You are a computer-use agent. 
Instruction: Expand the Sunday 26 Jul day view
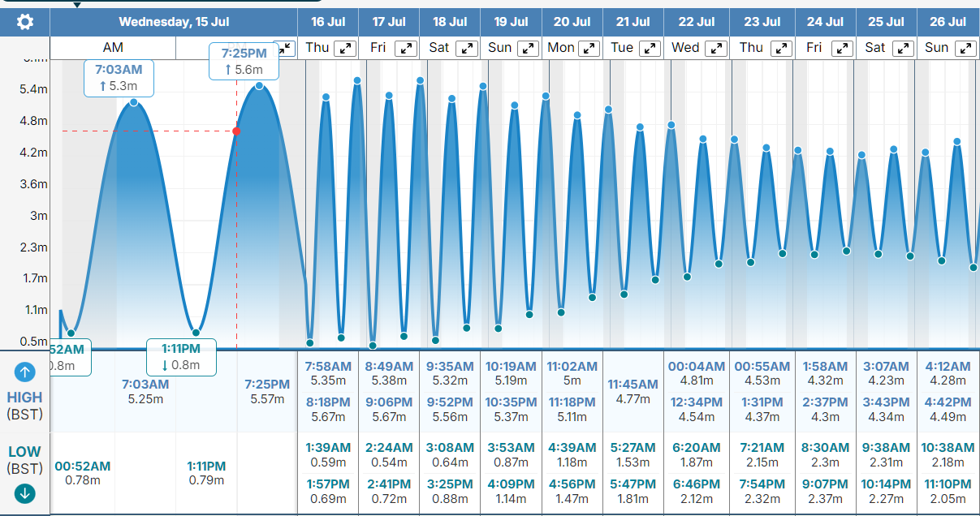965,48
